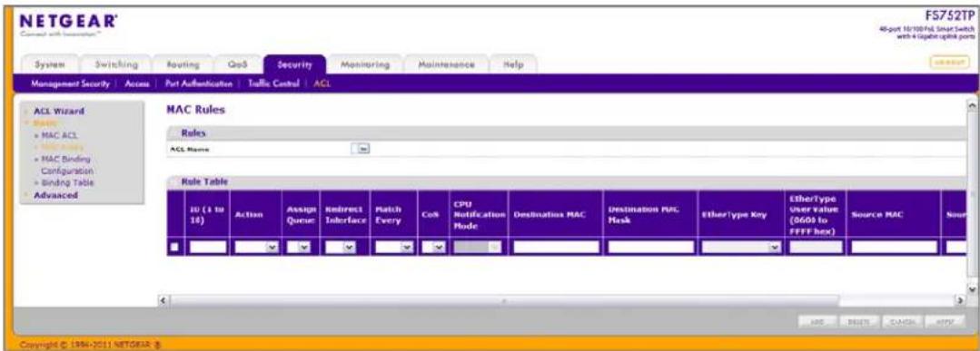Open the CPU Notification Mode dropdown
This screenshot has height=351, width=980.
click(x=478, y=248)
